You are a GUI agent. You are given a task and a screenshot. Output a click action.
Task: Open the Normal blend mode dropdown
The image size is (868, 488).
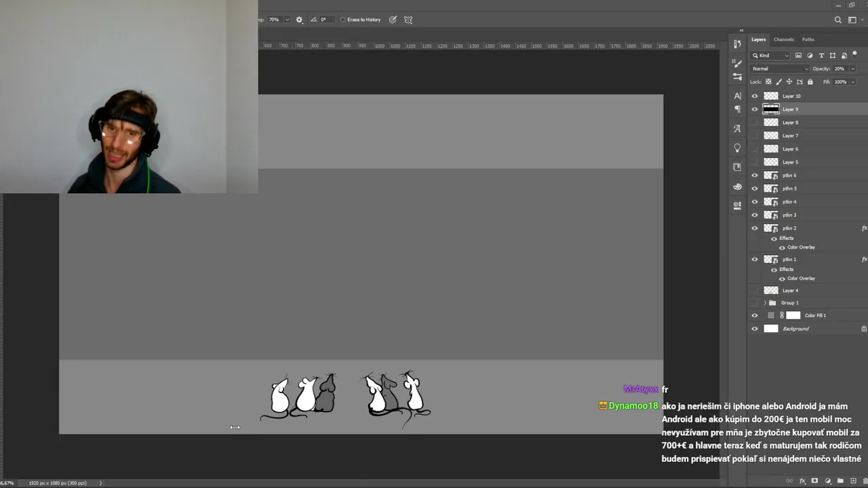coord(780,68)
